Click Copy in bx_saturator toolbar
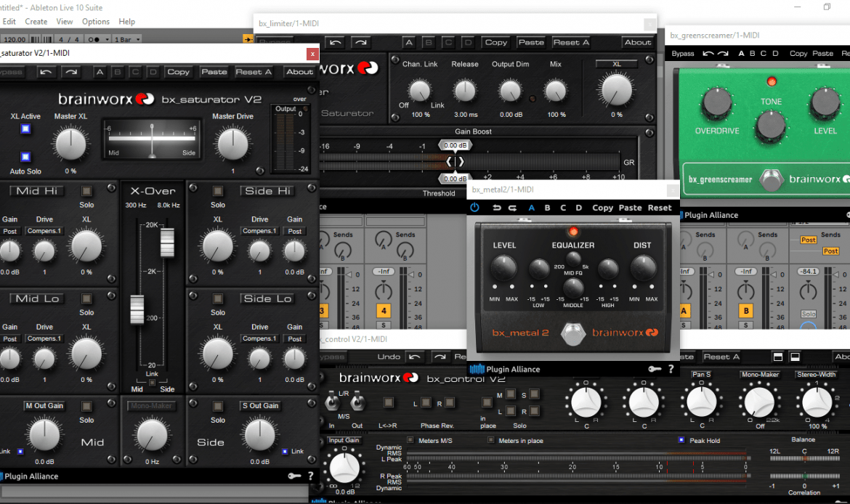Screen dimensions: 850x504 click(x=178, y=72)
